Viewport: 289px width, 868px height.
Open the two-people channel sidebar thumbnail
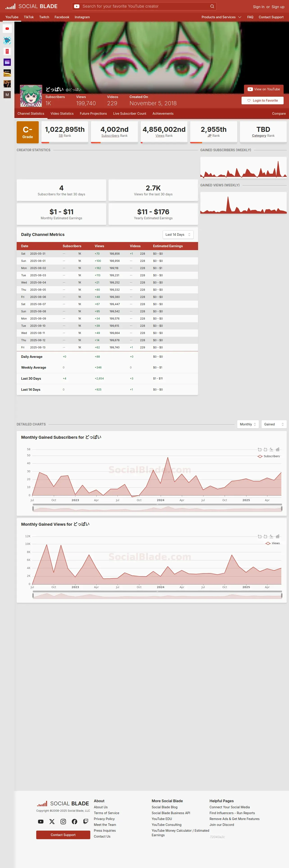coord(7,84)
